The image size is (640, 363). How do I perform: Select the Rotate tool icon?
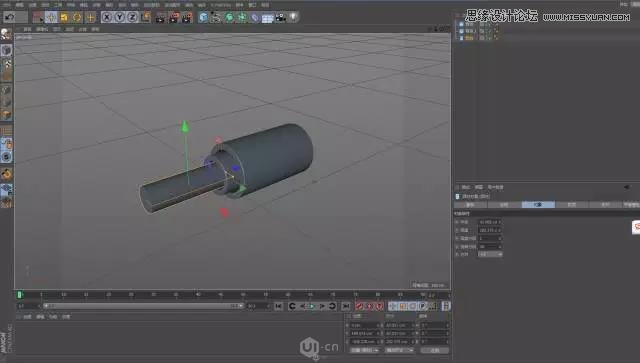(x=77, y=17)
